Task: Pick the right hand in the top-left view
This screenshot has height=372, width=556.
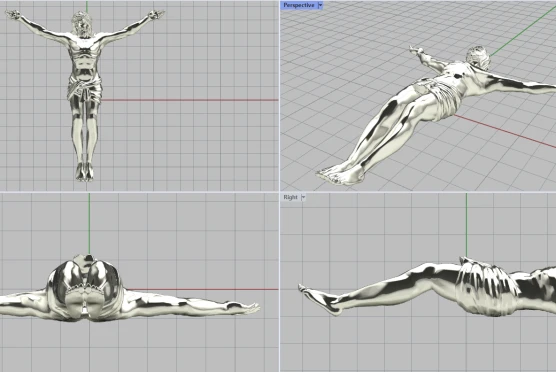Action: pyautogui.click(x=13, y=15)
